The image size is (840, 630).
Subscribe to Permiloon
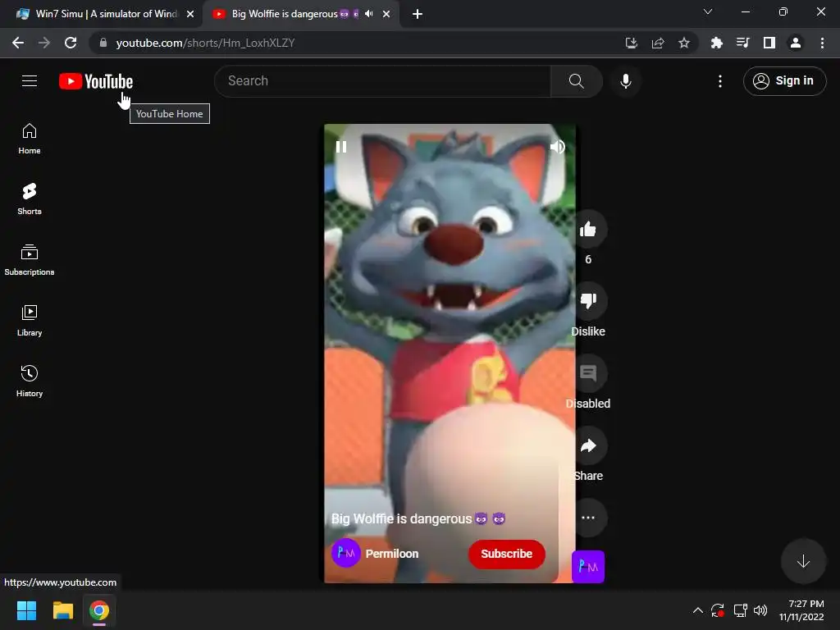pyautogui.click(x=507, y=554)
